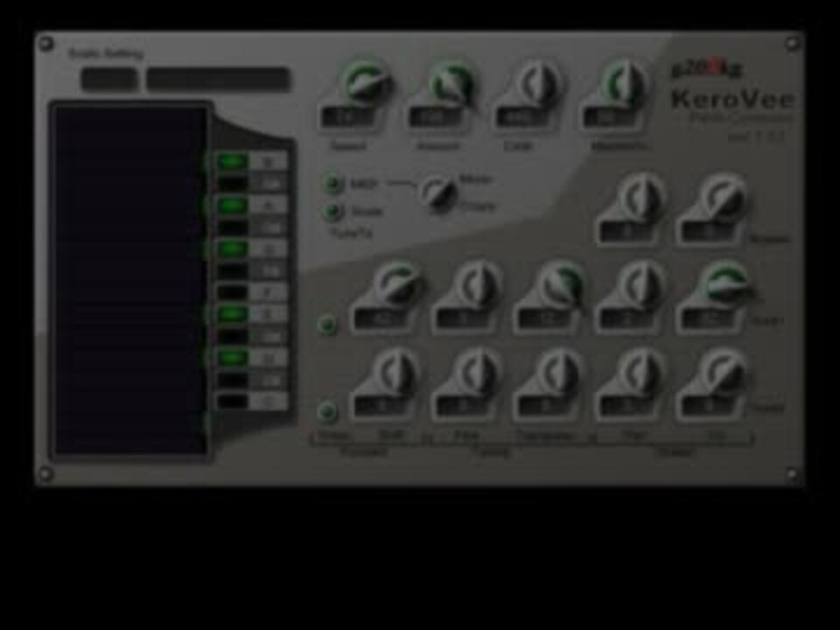This screenshot has width=840, height=630.
Task: Toggle the LED for note E
Action: pyautogui.click(x=233, y=314)
